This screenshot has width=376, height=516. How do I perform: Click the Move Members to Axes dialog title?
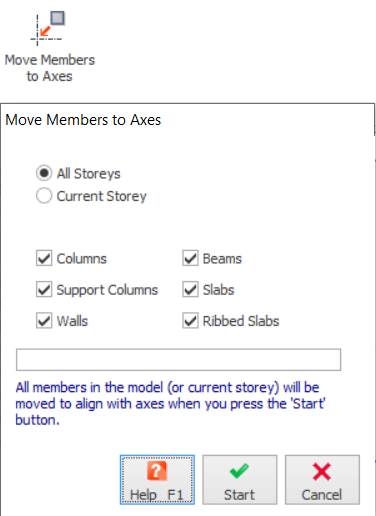pos(83,120)
